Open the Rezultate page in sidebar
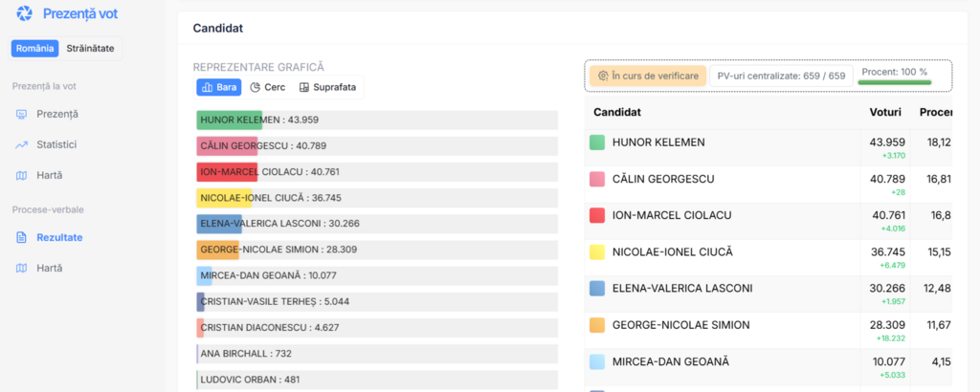This screenshot has width=980, height=392. click(59, 237)
